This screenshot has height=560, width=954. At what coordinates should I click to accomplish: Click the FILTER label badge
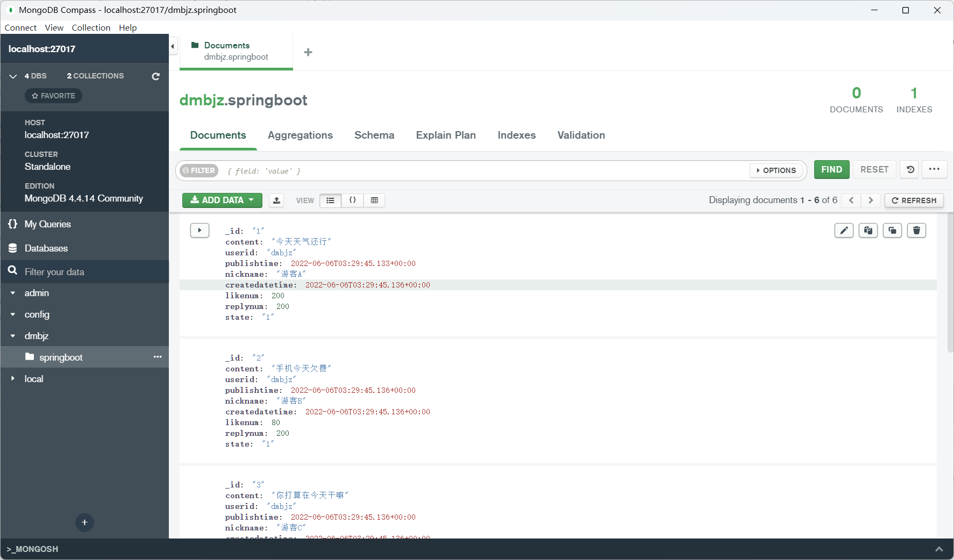(x=199, y=170)
